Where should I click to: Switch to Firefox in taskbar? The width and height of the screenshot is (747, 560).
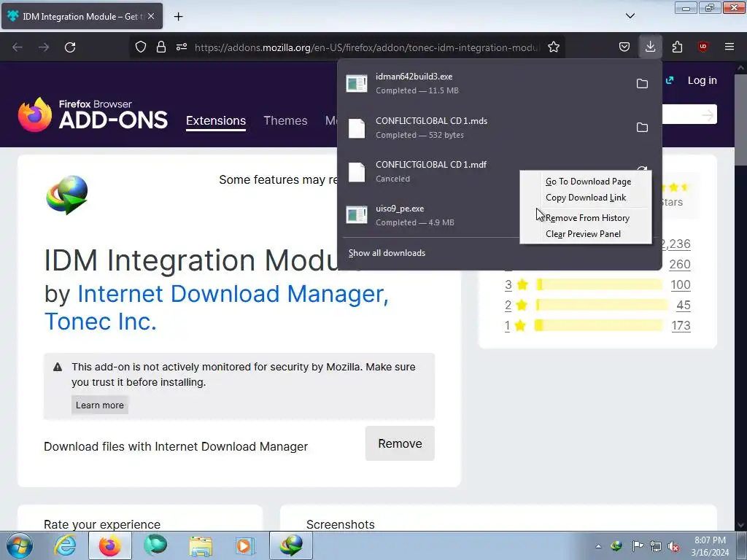coord(110,545)
